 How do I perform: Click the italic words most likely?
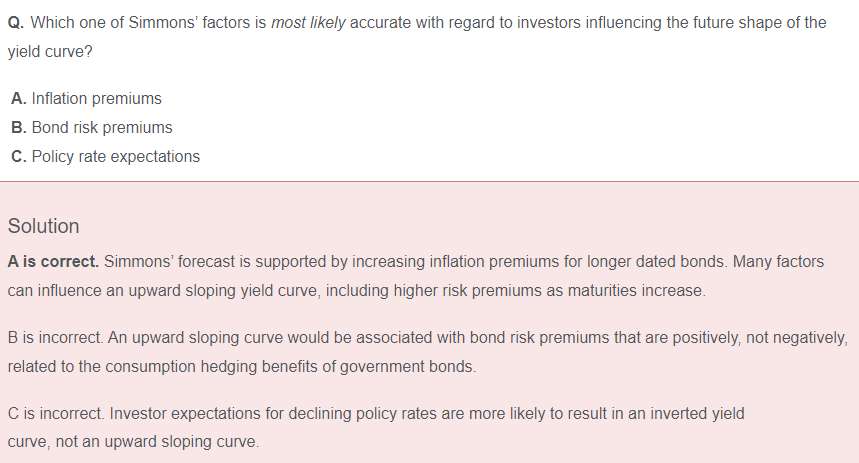pos(308,23)
